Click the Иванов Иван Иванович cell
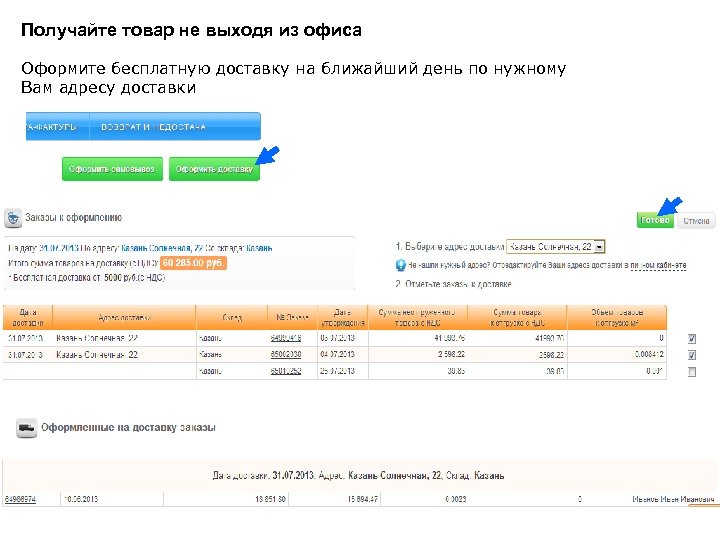Viewport: 720px width, 540px height. [x=673, y=499]
